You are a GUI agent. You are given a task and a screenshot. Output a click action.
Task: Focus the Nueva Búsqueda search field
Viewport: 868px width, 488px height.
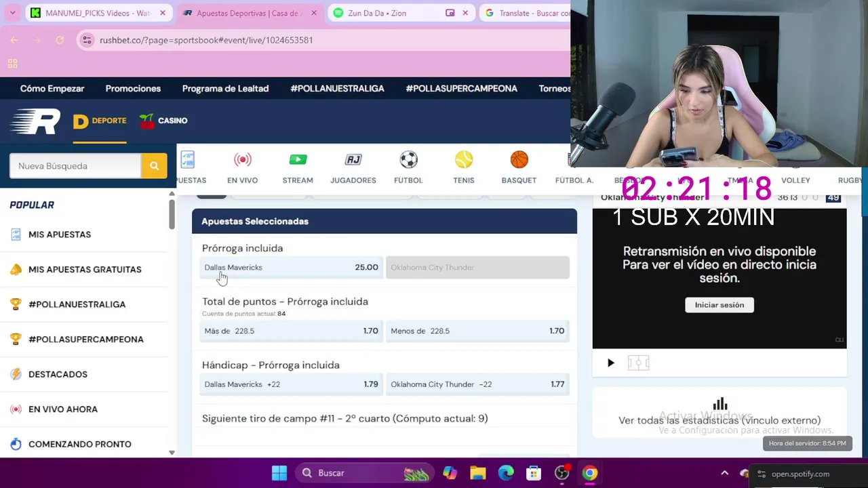pos(75,166)
